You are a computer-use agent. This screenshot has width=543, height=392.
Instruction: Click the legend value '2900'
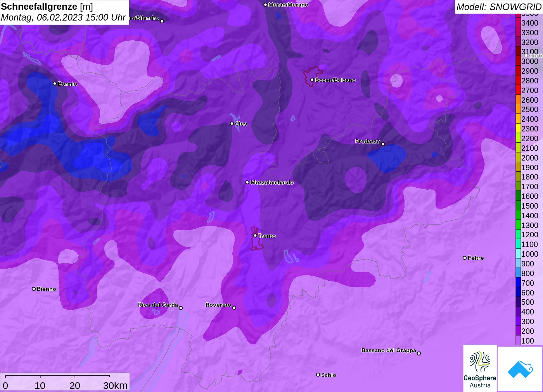pyautogui.click(x=530, y=71)
